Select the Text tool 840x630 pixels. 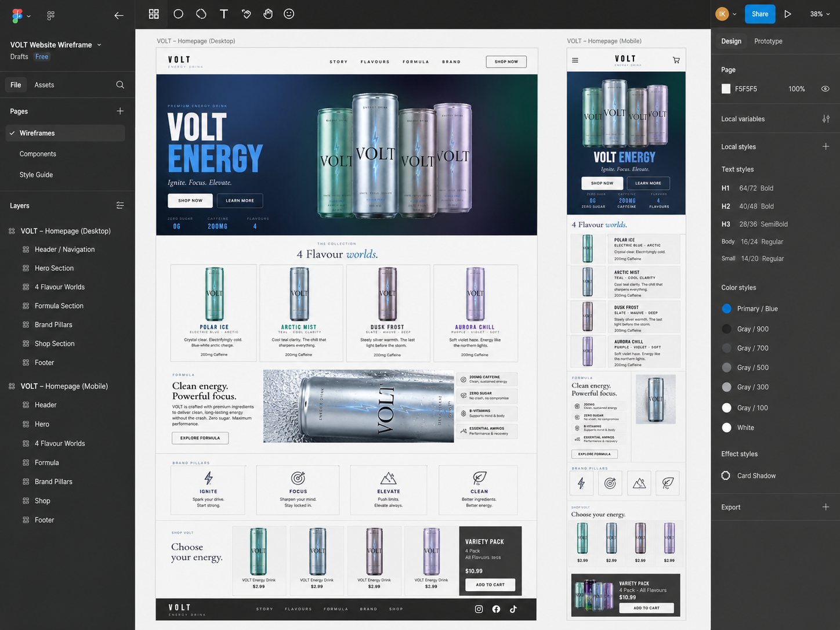(224, 14)
